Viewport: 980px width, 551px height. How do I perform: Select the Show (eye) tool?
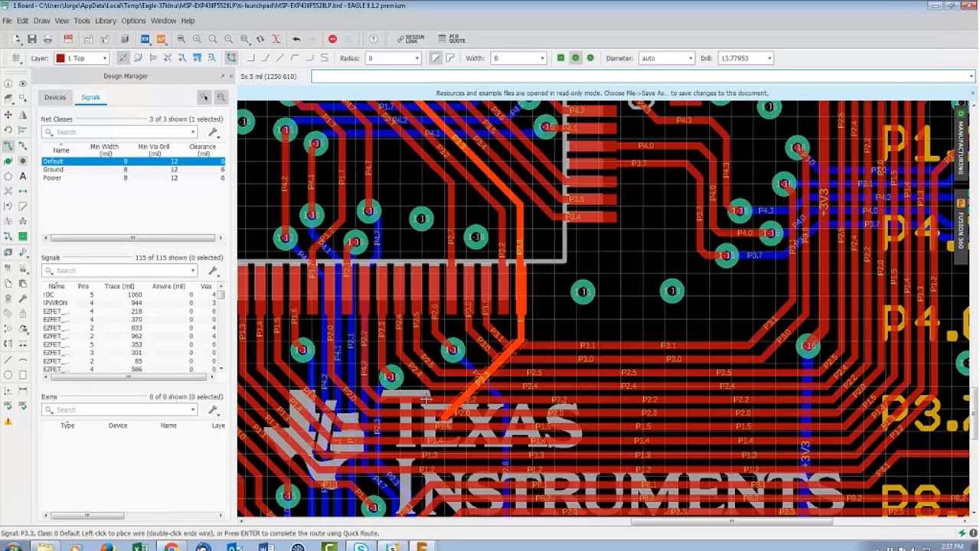pyautogui.click(x=23, y=83)
